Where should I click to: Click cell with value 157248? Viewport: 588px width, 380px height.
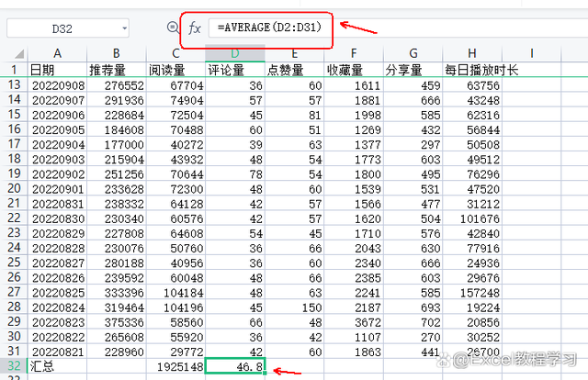[472, 293]
